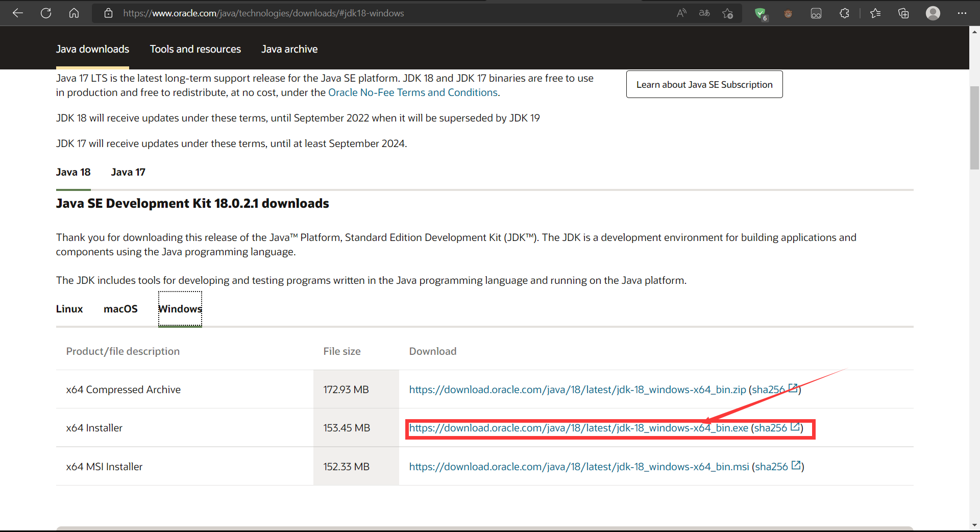The height and width of the screenshot is (532, 980).
Task: Switch to the Linux downloads tab
Action: click(x=69, y=309)
